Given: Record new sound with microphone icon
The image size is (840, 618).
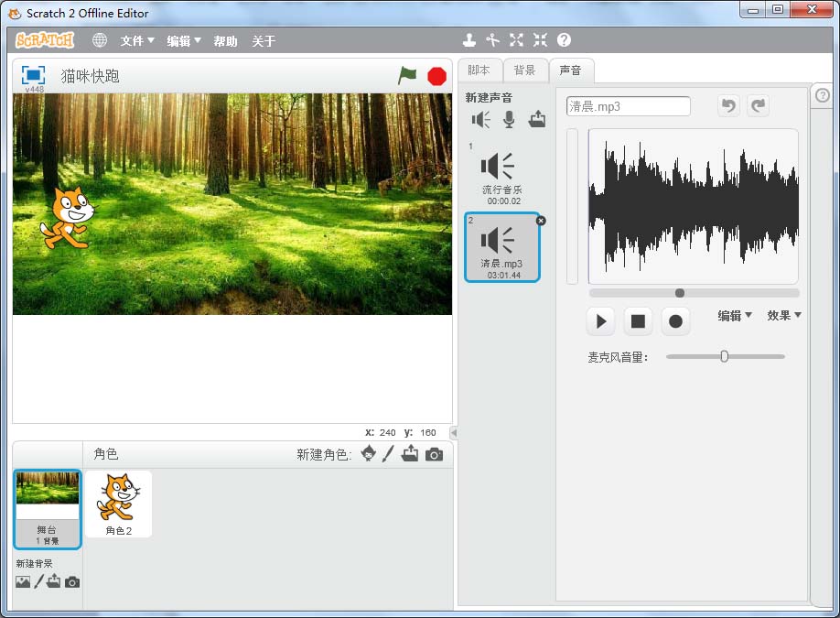Looking at the screenshot, I should click(509, 119).
